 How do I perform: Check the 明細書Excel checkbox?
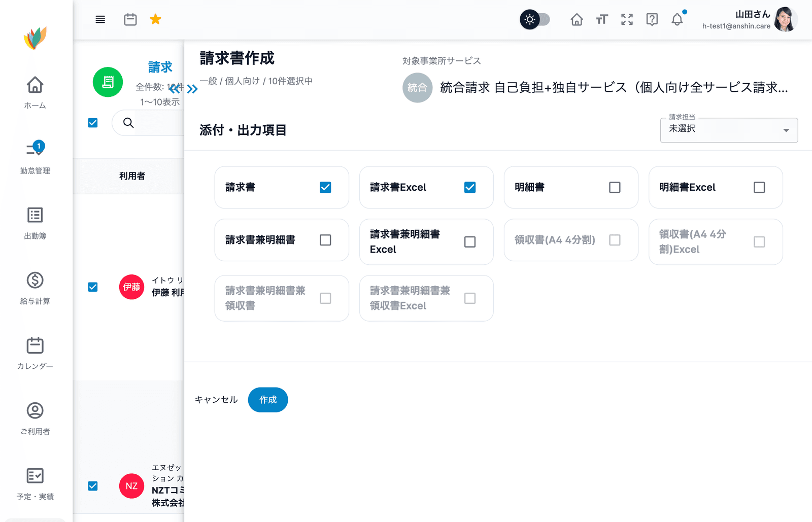tap(759, 187)
